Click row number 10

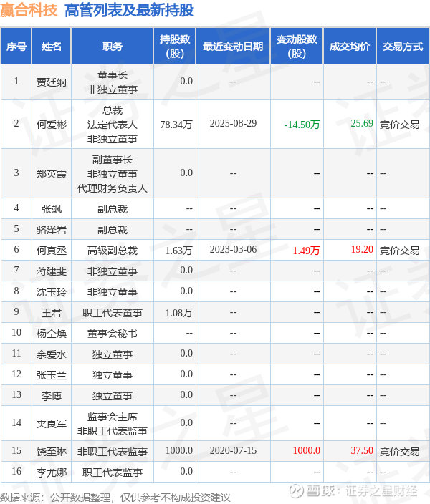pos(16,332)
